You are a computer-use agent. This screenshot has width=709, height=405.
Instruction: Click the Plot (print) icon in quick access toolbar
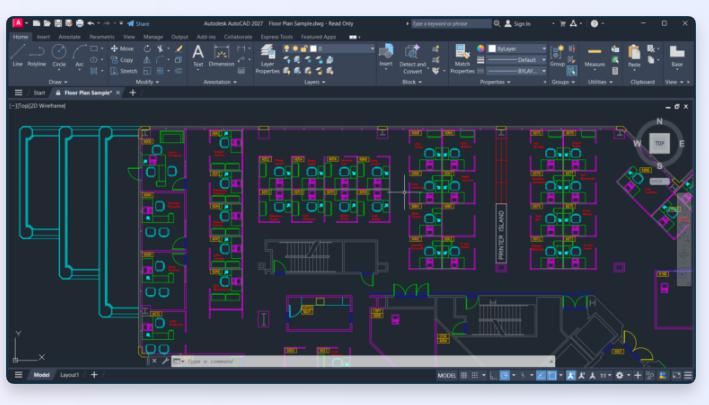80,23
